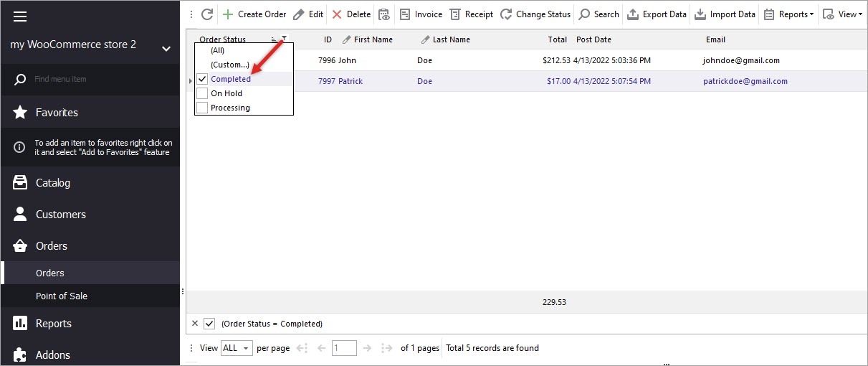This screenshot has width=868, height=366.
Task: Click the Search button in toolbar
Action: point(598,14)
